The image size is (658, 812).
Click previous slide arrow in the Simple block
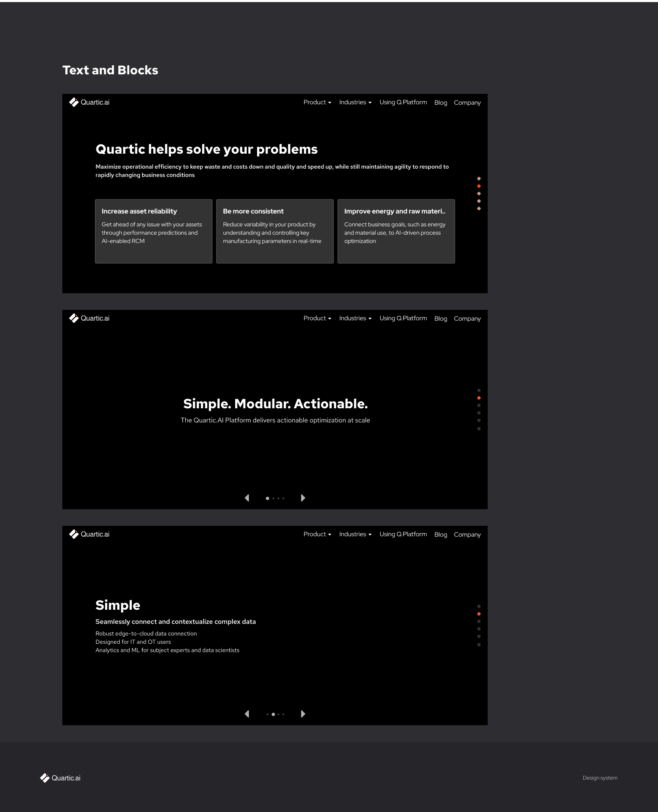tap(247, 714)
